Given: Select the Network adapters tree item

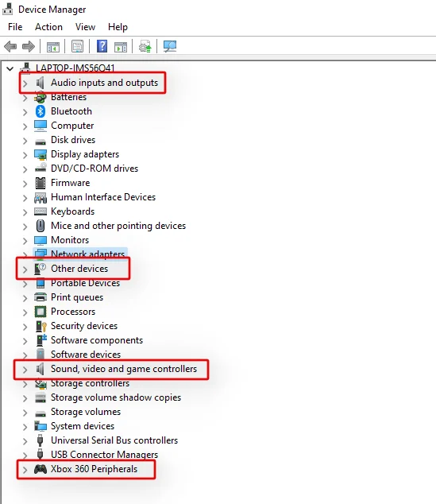Looking at the screenshot, I should point(87,254).
